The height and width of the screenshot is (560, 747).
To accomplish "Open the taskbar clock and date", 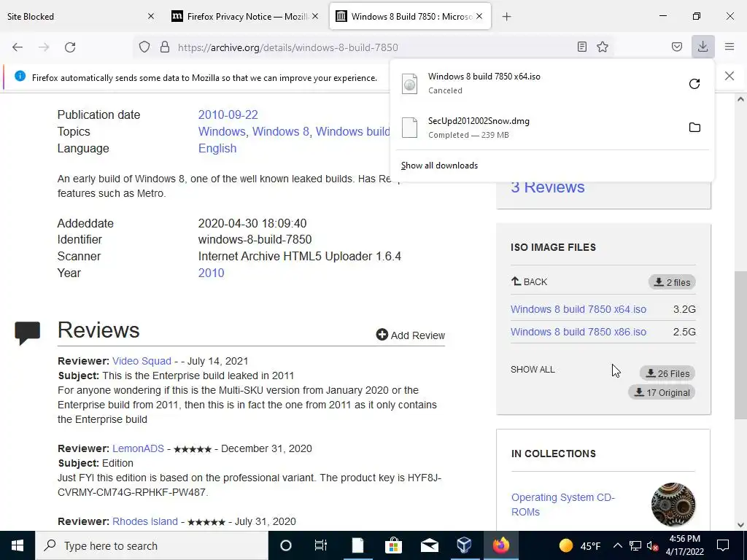I will (x=684, y=545).
